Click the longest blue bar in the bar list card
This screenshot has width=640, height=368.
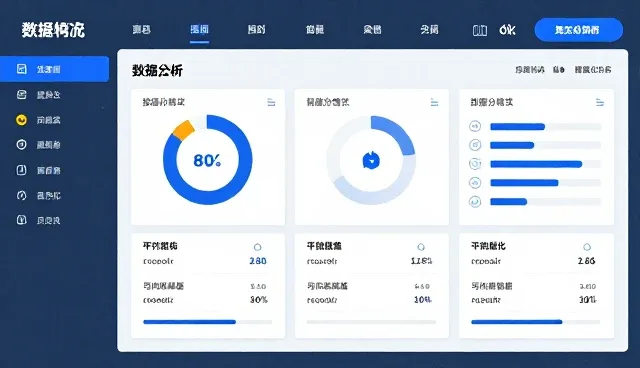pyautogui.click(x=536, y=164)
